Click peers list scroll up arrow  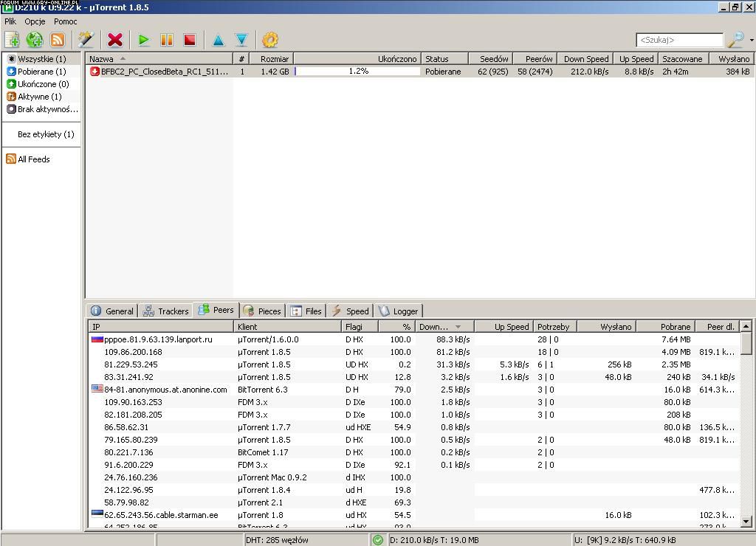[x=746, y=326]
